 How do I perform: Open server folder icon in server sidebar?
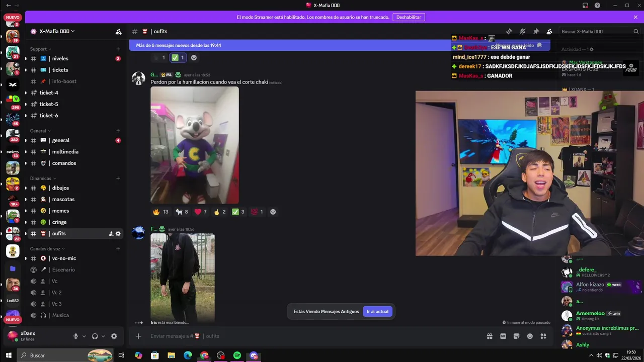[x=13, y=269]
